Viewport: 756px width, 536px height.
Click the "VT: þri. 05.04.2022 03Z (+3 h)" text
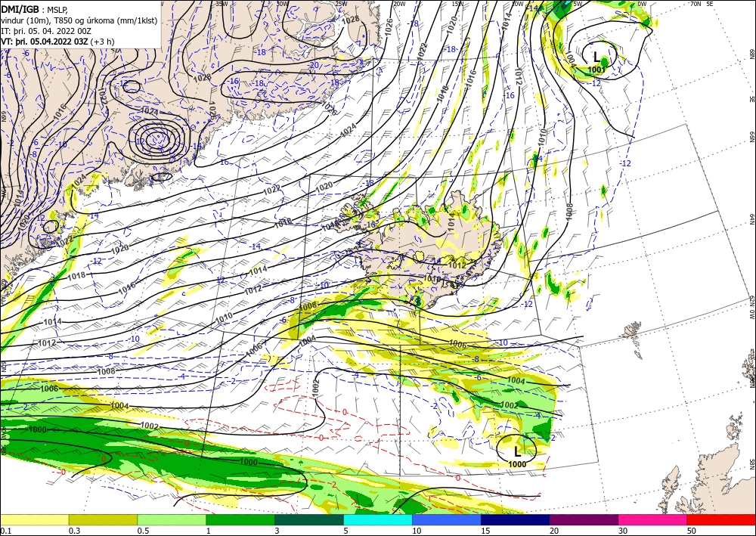click(57, 42)
